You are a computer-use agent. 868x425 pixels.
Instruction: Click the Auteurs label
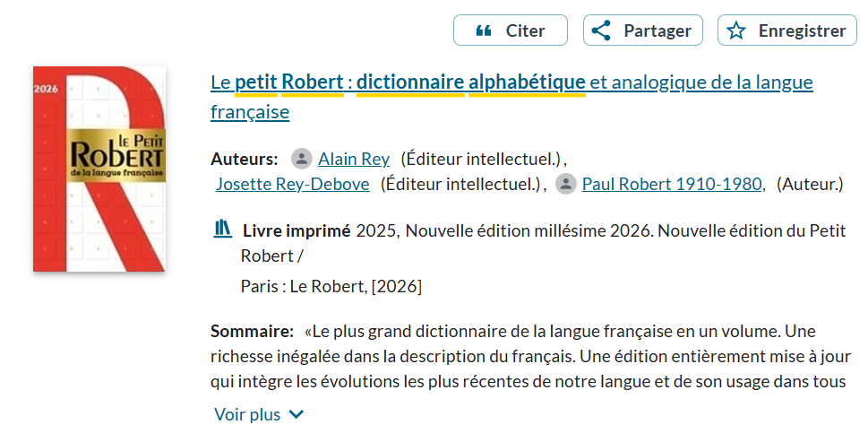[x=244, y=160]
